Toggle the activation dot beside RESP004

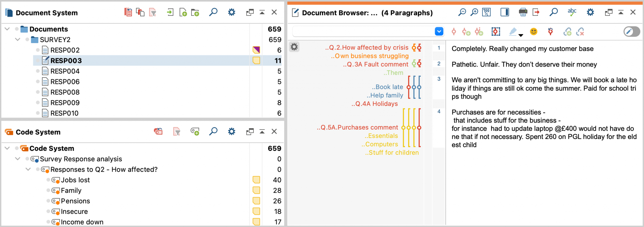tap(38, 71)
